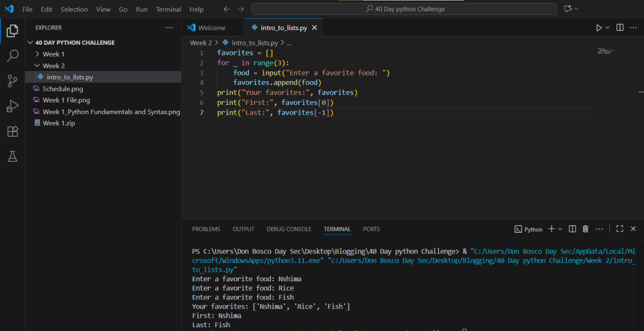
Task: Run the Python file with play button
Action: pos(599,28)
